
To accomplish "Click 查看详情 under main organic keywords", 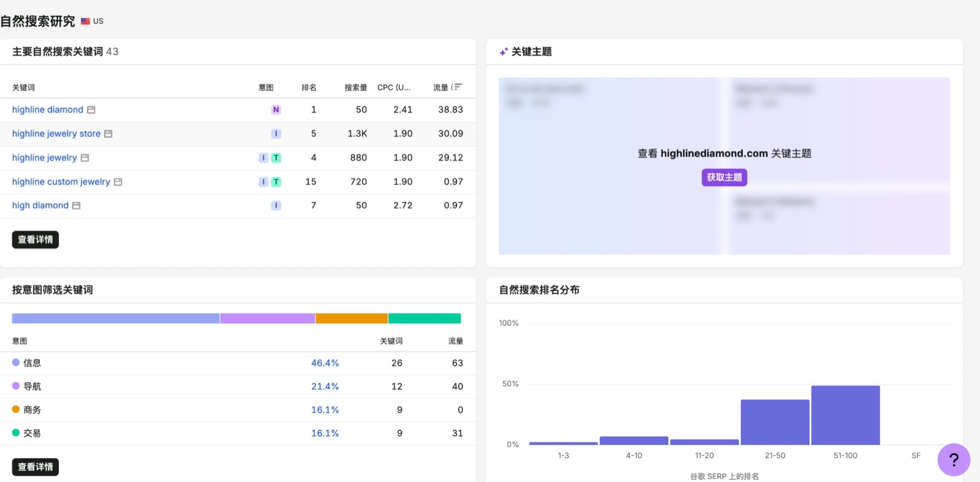I will click(36, 239).
